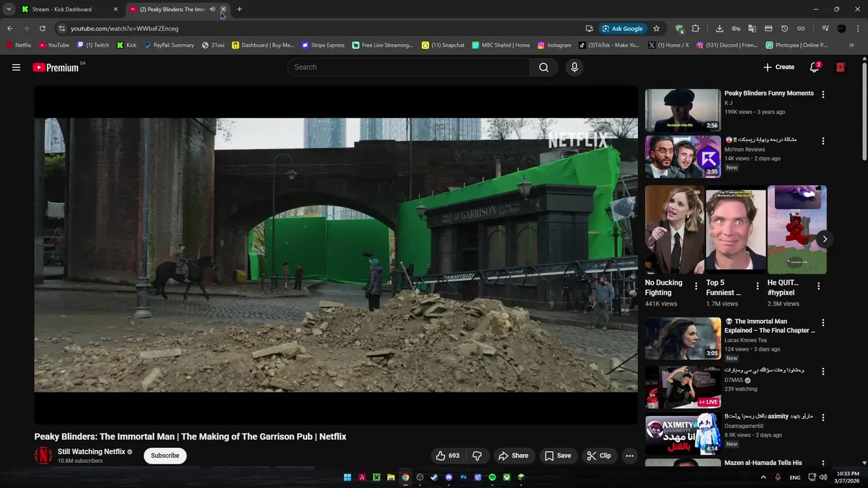This screenshot has width=868, height=488.
Task: Click the Clip button
Action: click(x=599, y=455)
